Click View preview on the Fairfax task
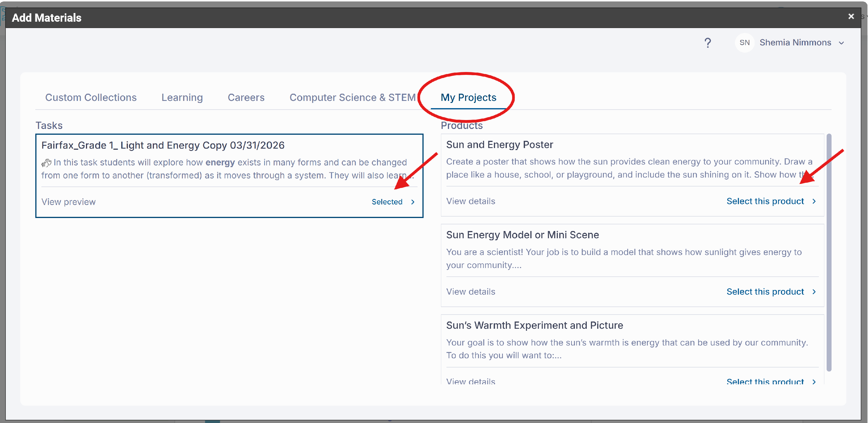 68,202
